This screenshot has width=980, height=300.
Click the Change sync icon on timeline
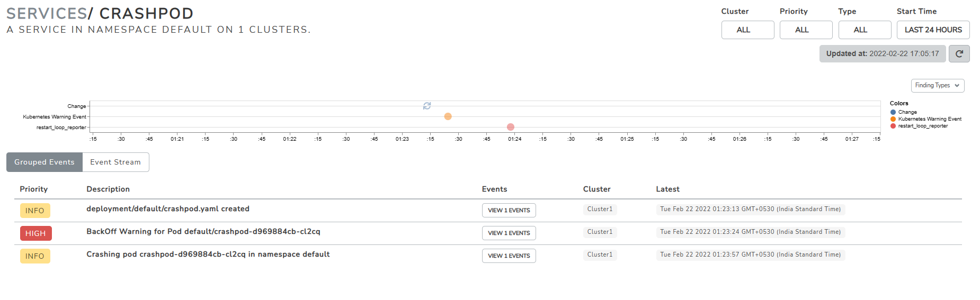click(x=427, y=106)
